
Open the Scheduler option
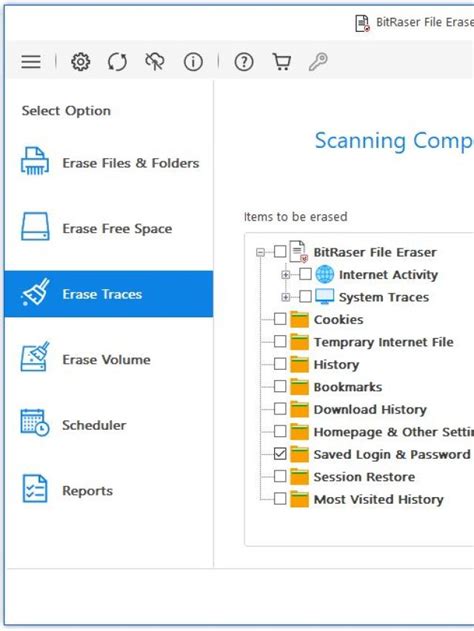point(109,425)
